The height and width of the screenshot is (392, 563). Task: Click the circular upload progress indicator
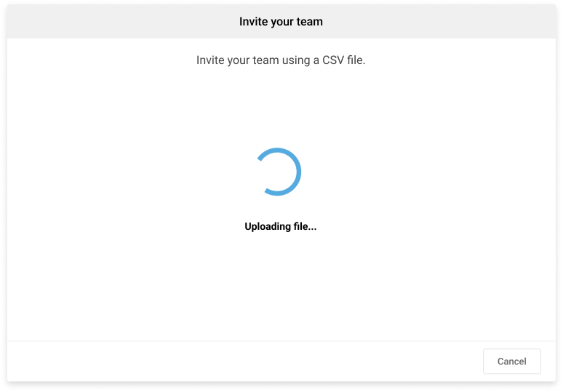click(278, 172)
